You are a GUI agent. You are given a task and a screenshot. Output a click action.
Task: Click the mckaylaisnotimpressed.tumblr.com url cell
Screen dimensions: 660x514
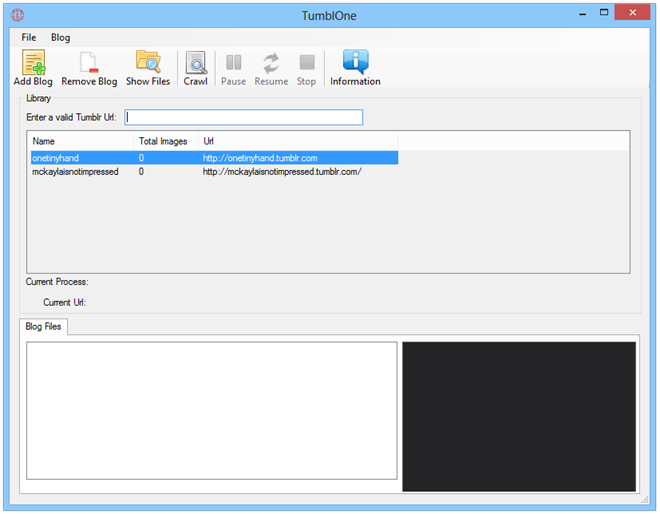point(282,172)
